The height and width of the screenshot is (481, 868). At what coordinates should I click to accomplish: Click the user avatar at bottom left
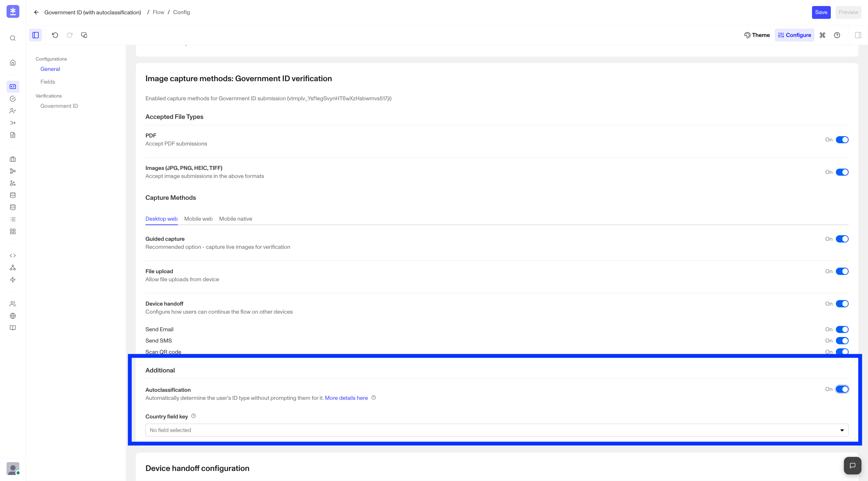click(13, 468)
